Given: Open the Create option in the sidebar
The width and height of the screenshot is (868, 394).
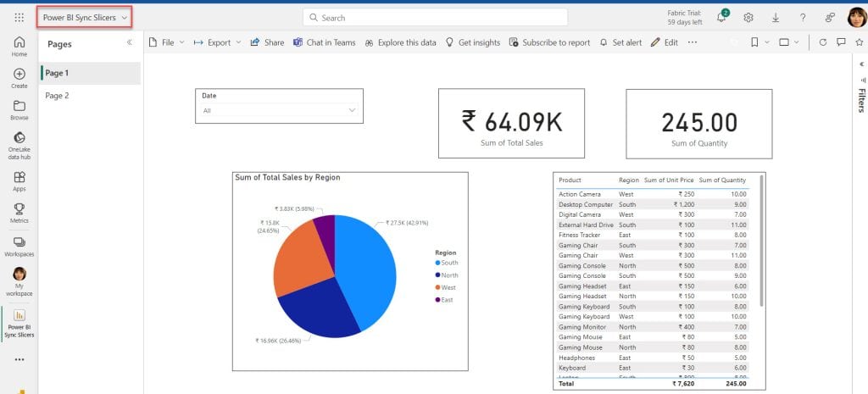Looking at the screenshot, I should coord(19,78).
